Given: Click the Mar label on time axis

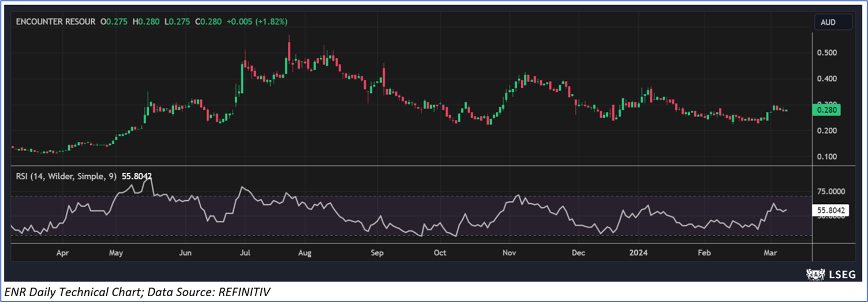Looking at the screenshot, I should [770, 253].
